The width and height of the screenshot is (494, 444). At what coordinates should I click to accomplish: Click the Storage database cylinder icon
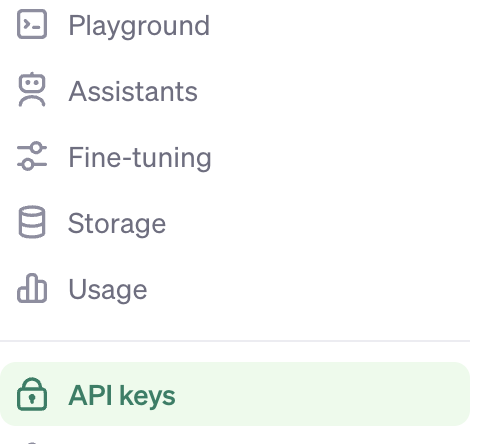coord(32,222)
